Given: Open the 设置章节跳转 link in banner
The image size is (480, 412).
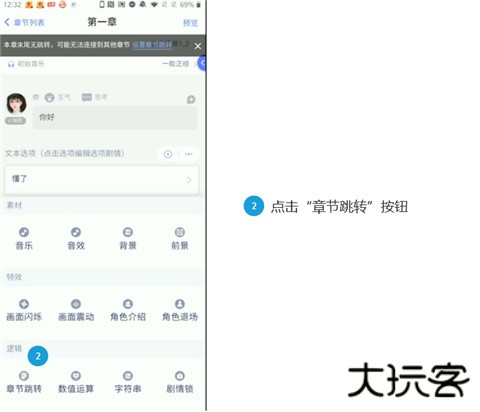Looking at the screenshot, I should point(152,44).
